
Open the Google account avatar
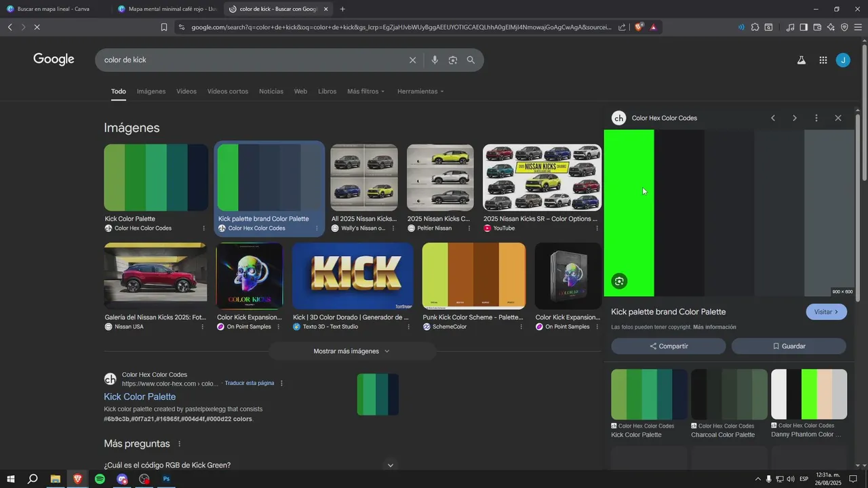pos(843,60)
